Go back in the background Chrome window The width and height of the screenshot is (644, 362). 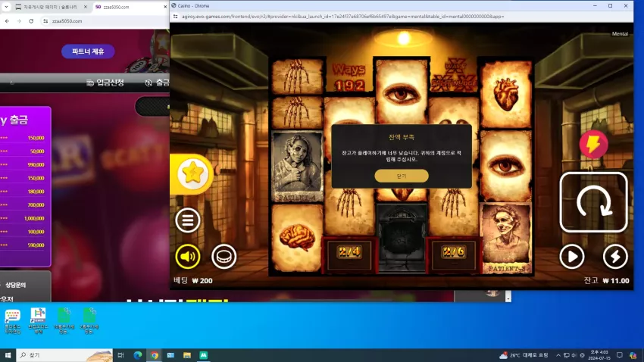pos(7,21)
